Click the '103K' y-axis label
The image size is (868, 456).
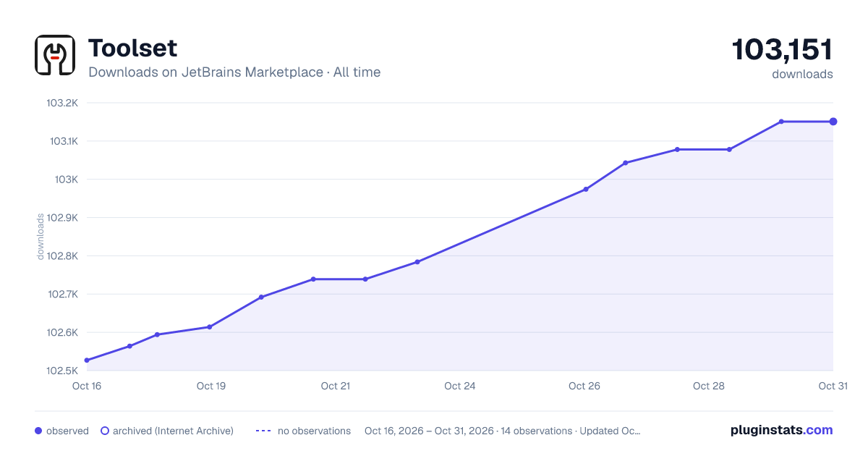[x=67, y=180]
